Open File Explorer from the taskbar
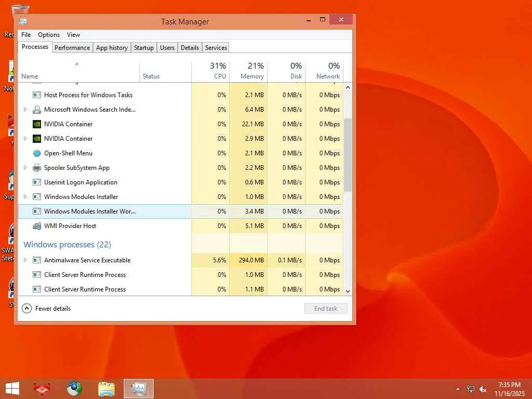This screenshot has height=399, width=532. click(x=106, y=389)
